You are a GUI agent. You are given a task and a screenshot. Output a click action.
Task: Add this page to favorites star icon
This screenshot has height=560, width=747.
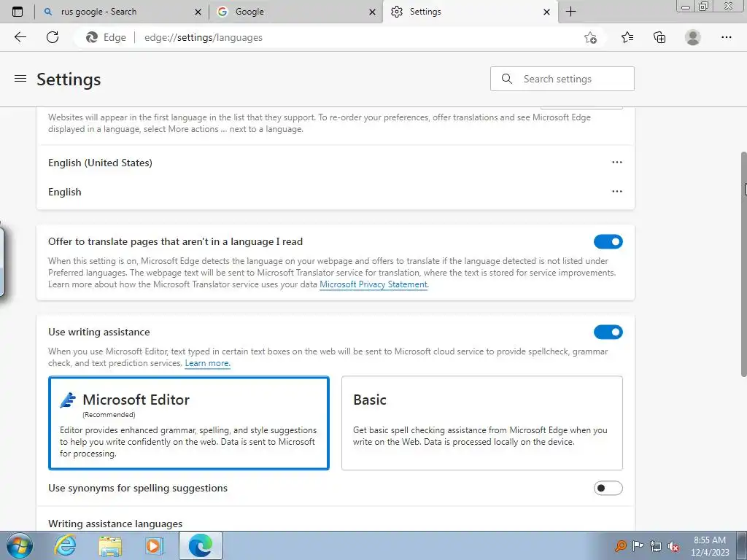[590, 38]
